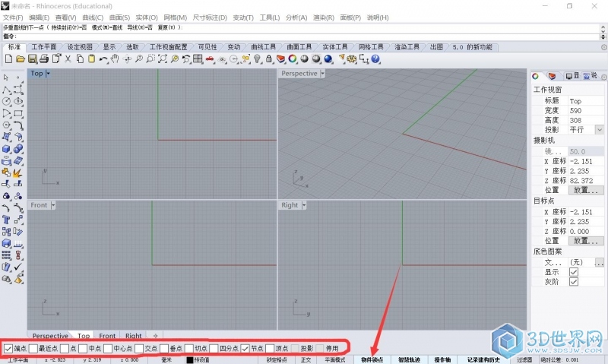Open the 曲线(C) menu
Screen dimensions: 608x364
(x=93, y=17)
